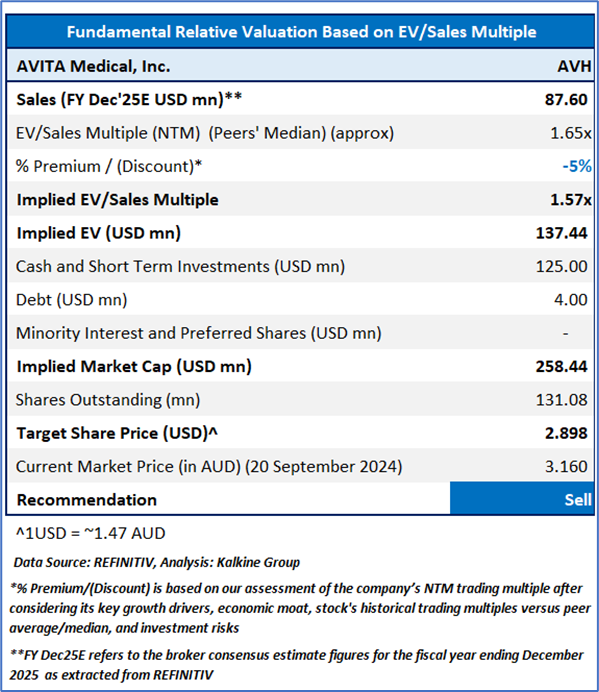Screen dimensions: 599x692
Task: Click the 'Debt (USD mn)' label
Action: [72, 300]
